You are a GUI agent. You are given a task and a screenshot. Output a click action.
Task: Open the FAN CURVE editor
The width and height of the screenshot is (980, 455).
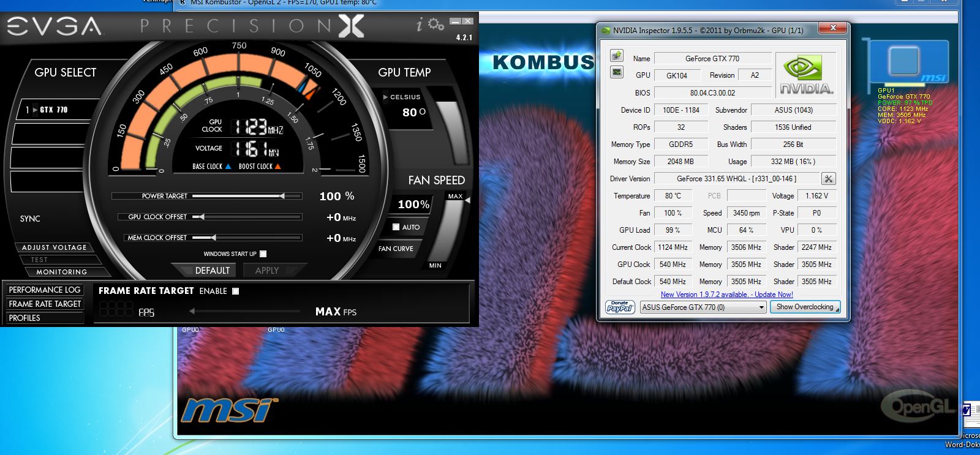coord(396,249)
